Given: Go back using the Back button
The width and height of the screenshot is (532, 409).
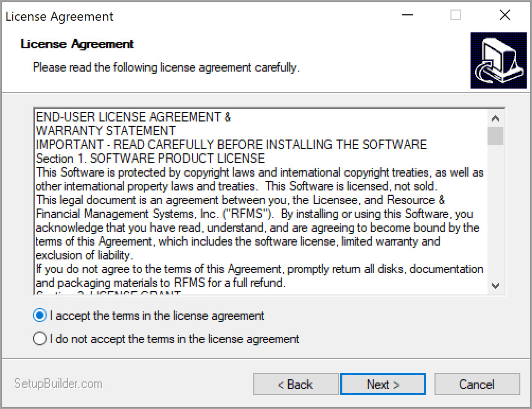Looking at the screenshot, I should pyautogui.click(x=296, y=384).
